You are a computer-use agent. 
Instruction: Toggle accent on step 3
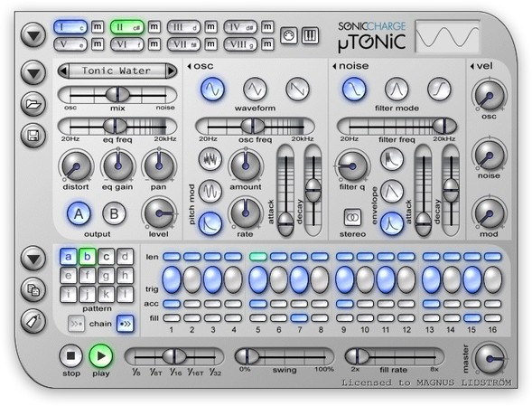[213, 304]
